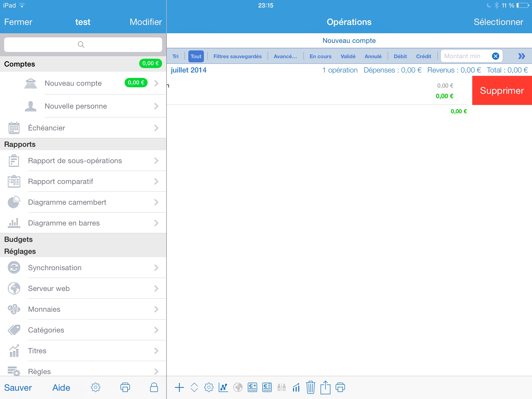Click the bar chart with arrow icon
This screenshot has height=399, width=532.
296,387
